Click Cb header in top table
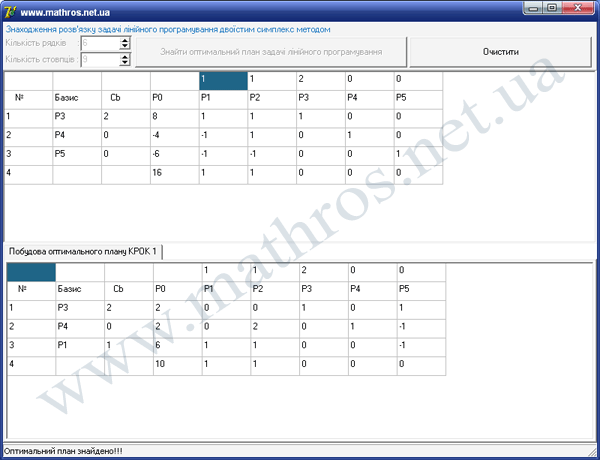 [x=126, y=100]
